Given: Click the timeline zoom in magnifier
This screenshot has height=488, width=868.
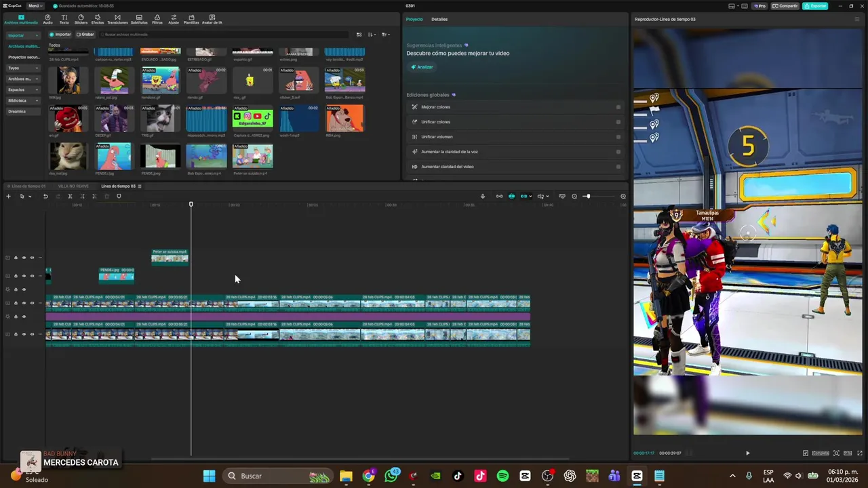Looking at the screenshot, I should [x=623, y=197].
